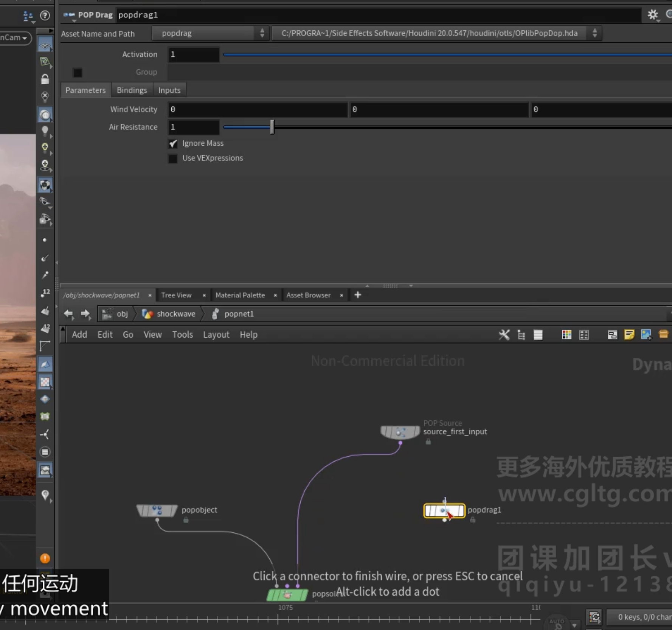The height and width of the screenshot is (630, 672).
Task: Click the orange warning indicator icon
Action: pos(45,558)
